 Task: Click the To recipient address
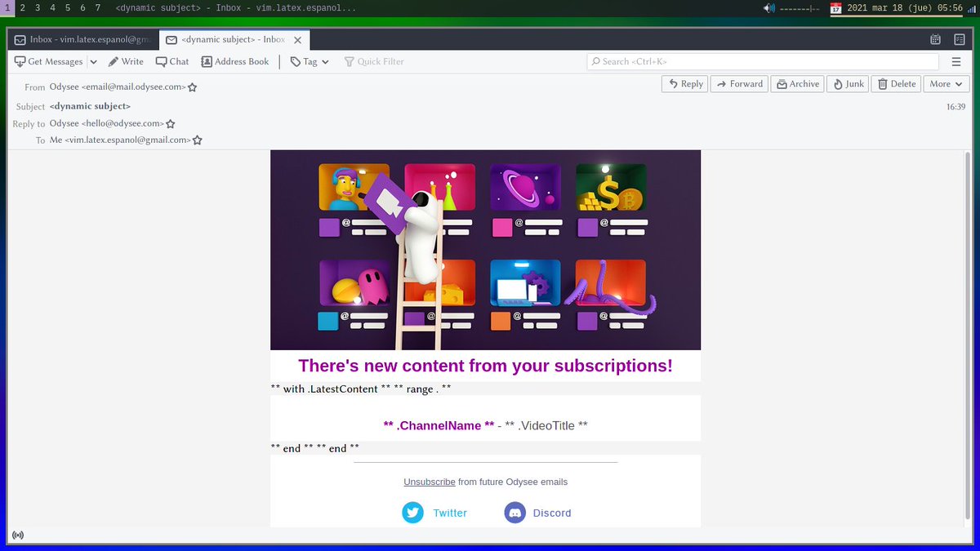[120, 140]
